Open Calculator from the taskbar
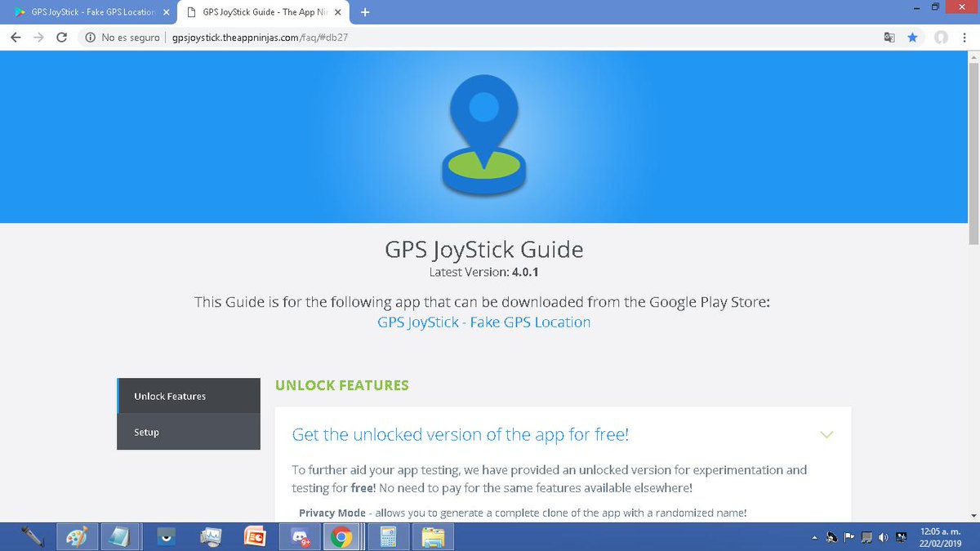The width and height of the screenshot is (980, 551). coord(387,537)
